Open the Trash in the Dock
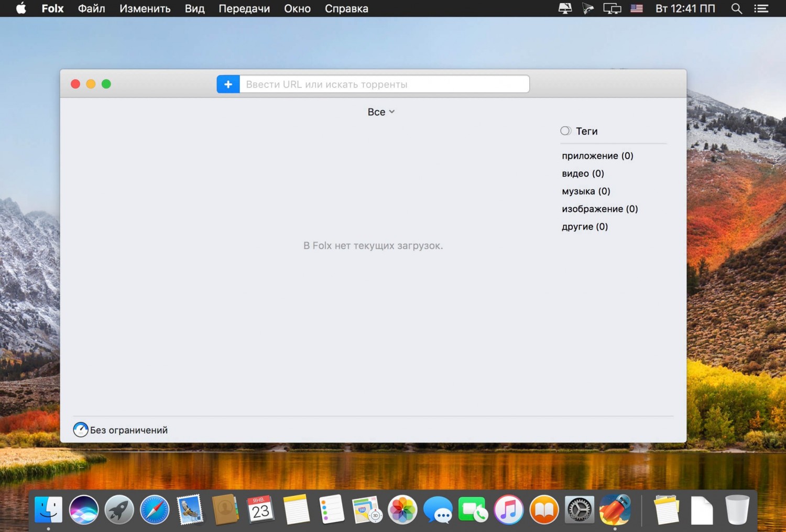Screen dimensions: 786x532 point(737,509)
